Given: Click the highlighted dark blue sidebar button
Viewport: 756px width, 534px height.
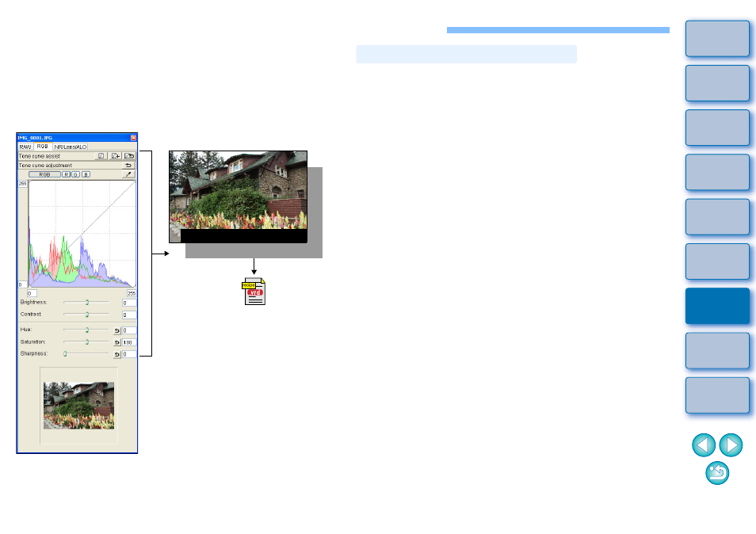Looking at the screenshot, I should tap(717, 306).
